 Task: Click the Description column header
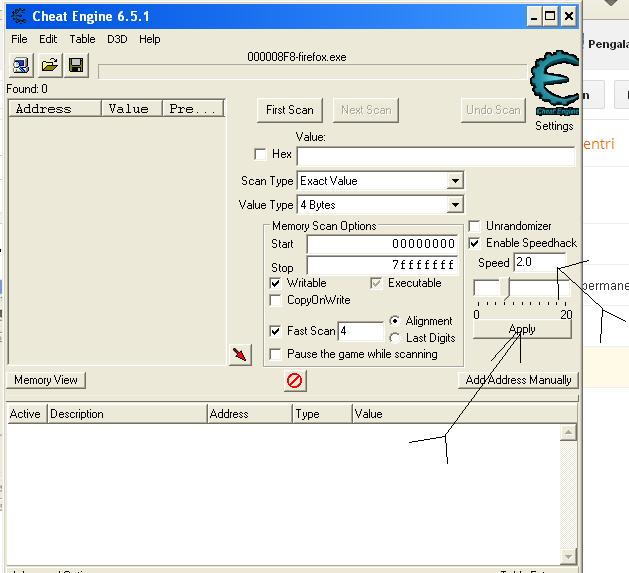pos(127,414)
